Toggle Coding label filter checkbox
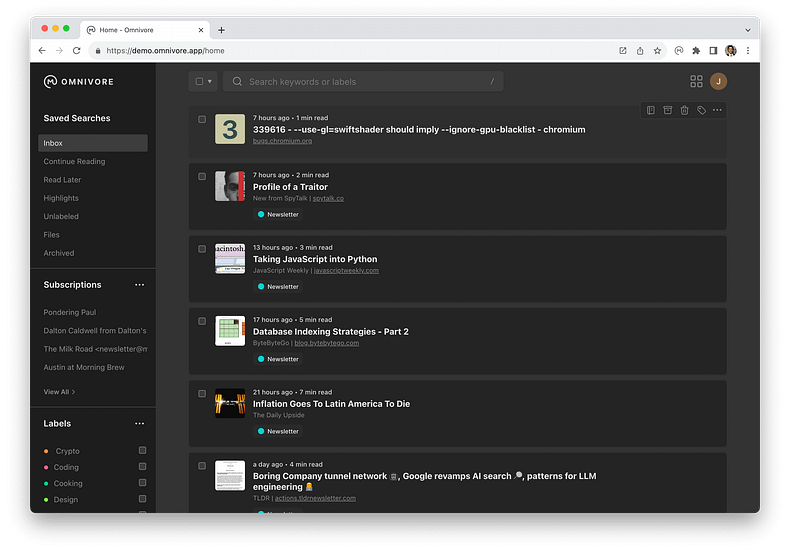790x550 pixels. click(x=143, y=466)
